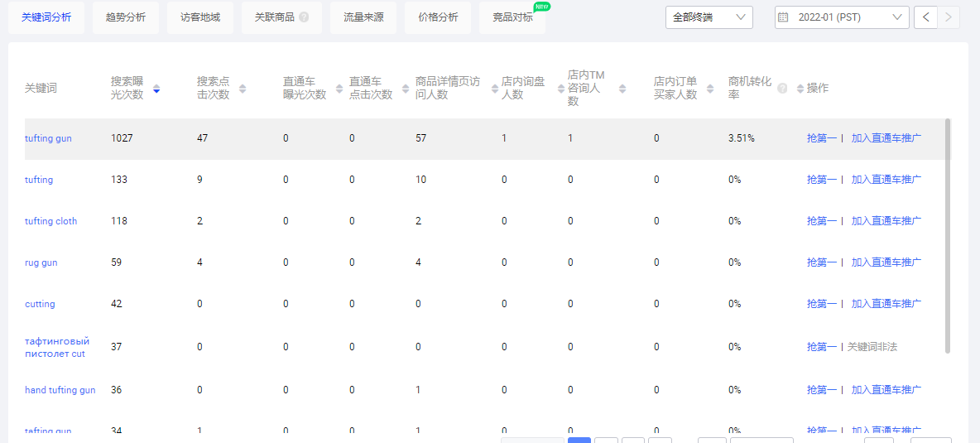Switch to the 关联商品 tab

pyautogui.click(x=281, y=17)
